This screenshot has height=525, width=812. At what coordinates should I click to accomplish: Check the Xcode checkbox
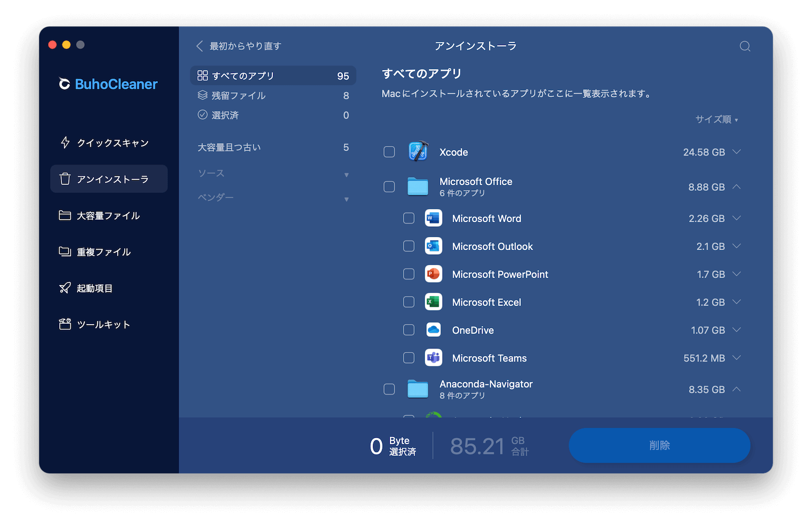[389, 152]
